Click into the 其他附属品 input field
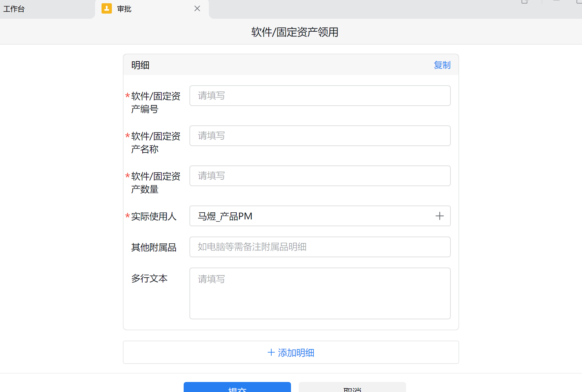Screen dimensions: 582x392 [320, 247]
